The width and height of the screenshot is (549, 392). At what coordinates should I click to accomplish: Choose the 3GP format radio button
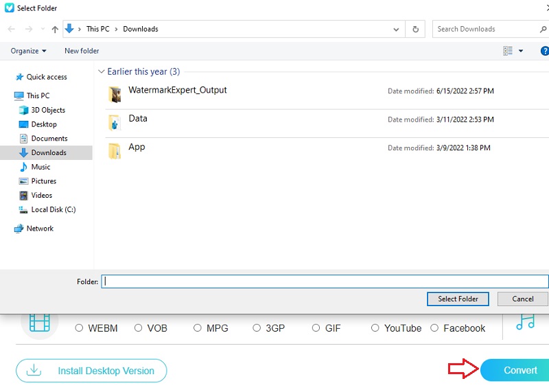point(257,328)
